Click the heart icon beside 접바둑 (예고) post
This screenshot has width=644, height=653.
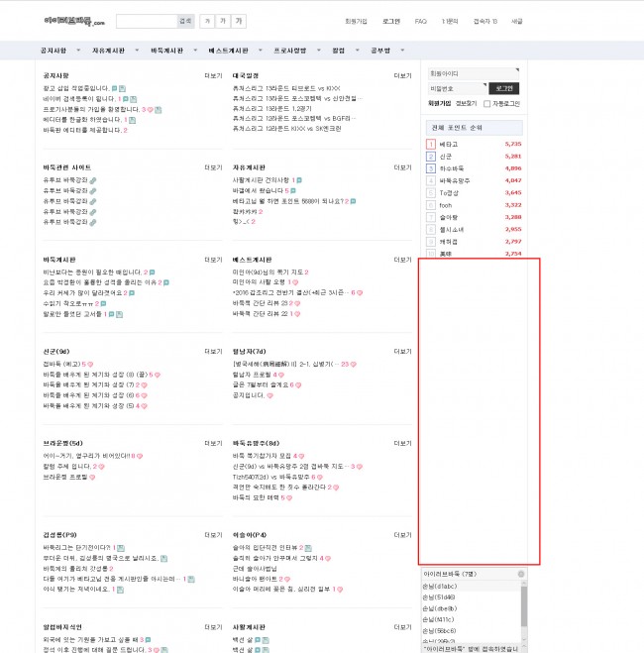click(90, 365)
